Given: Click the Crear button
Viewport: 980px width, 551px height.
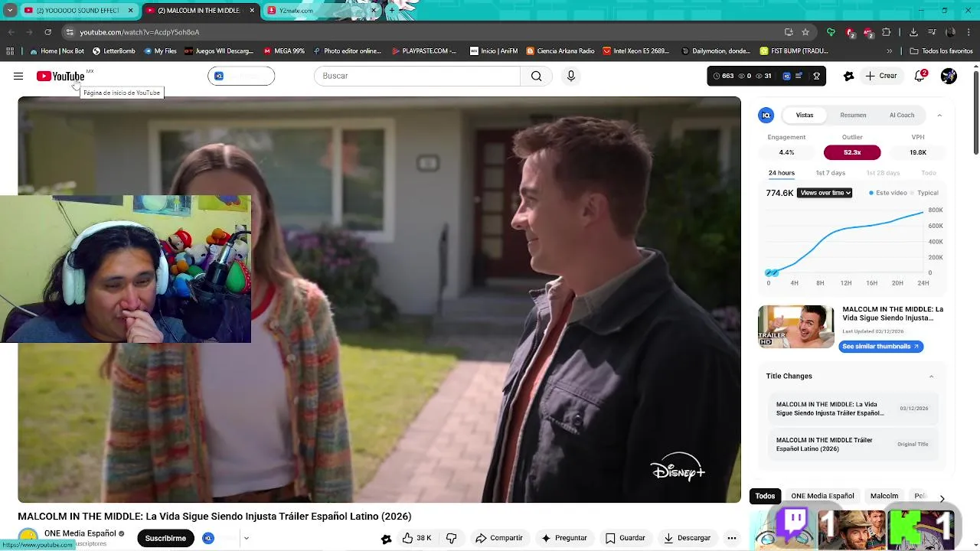Looking at the screenshot, I should pos(881,76).
